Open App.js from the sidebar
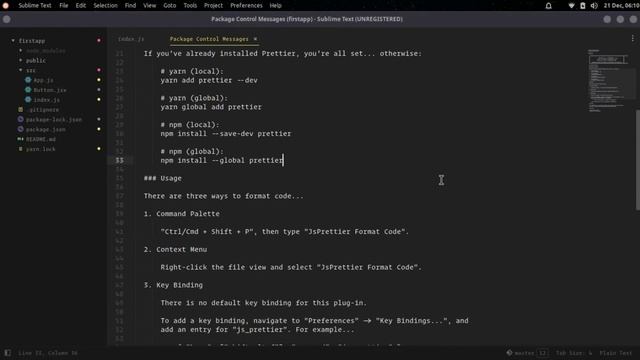The image size is (640, 360). (43, 80)
